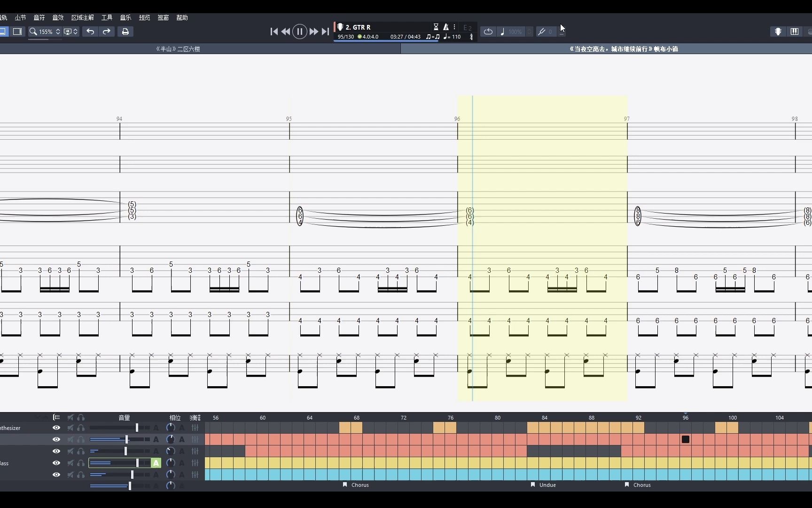Pause playback
This screenshot has width=812, height=508.
pos(300,32)
